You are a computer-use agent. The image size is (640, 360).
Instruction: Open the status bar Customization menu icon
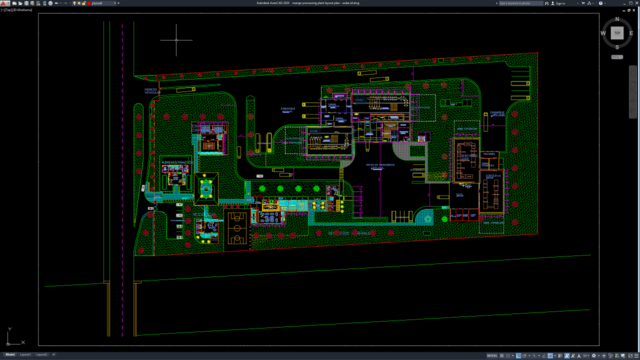636,356
